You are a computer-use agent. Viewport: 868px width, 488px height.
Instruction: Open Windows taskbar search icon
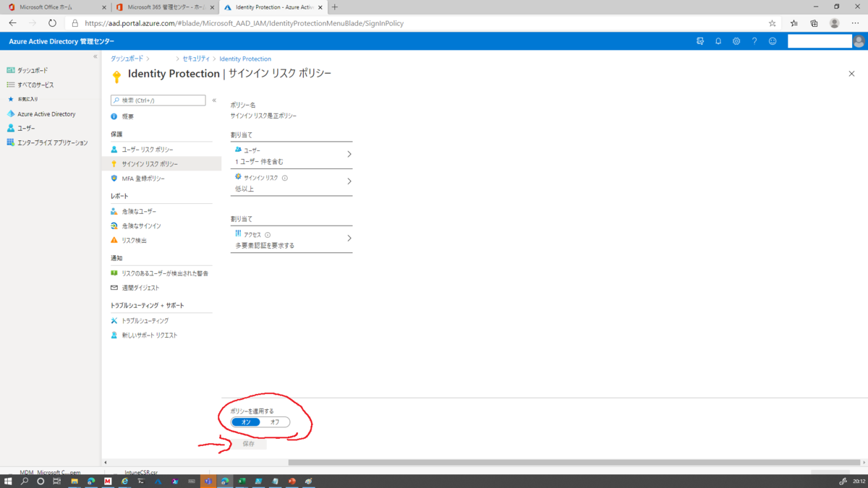click(25, 481)
